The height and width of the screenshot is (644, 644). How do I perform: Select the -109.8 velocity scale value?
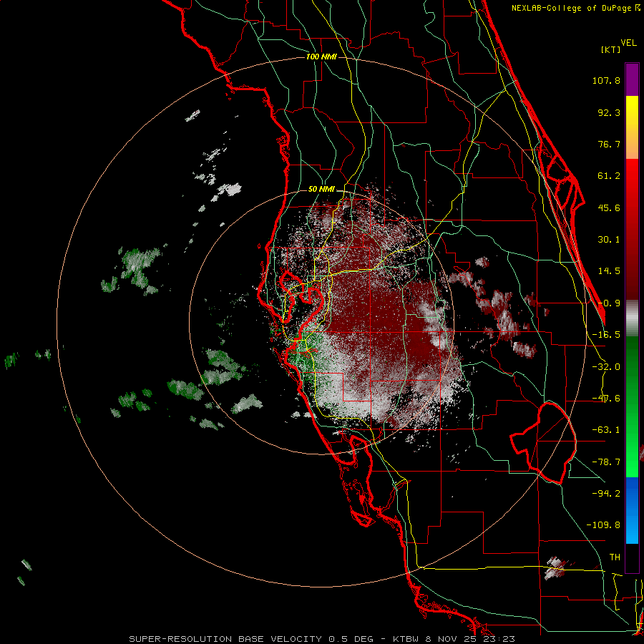coord(603,525)
